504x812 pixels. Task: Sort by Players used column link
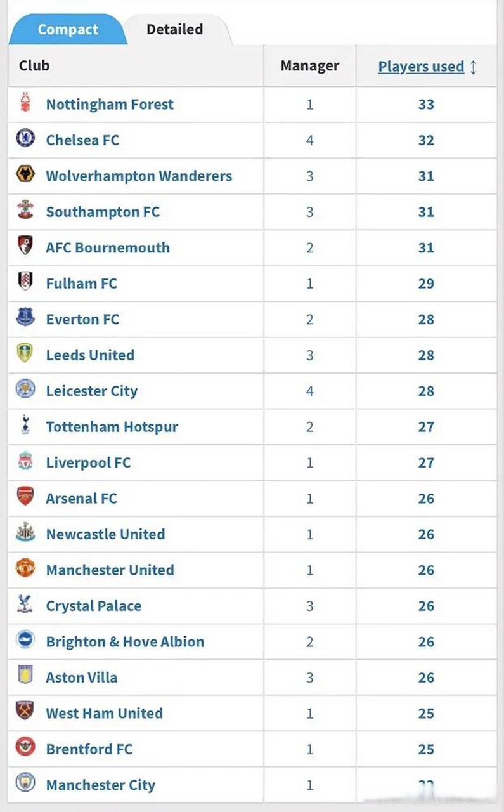tap(421, 67)
